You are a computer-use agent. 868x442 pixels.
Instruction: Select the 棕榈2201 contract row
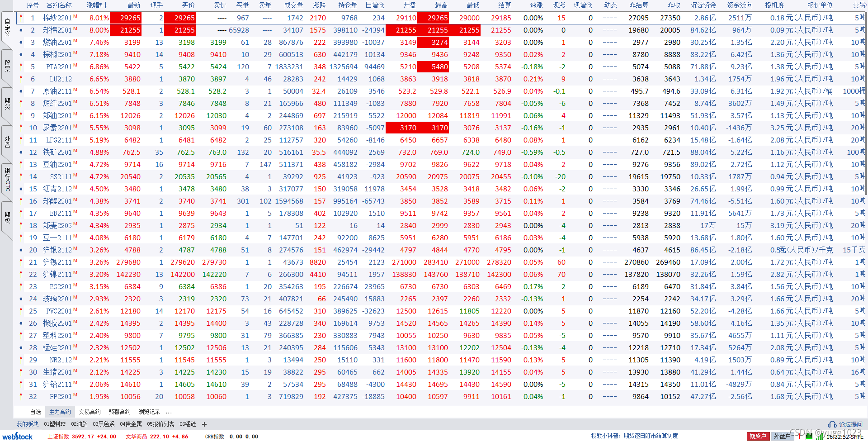tap(441, 55)
